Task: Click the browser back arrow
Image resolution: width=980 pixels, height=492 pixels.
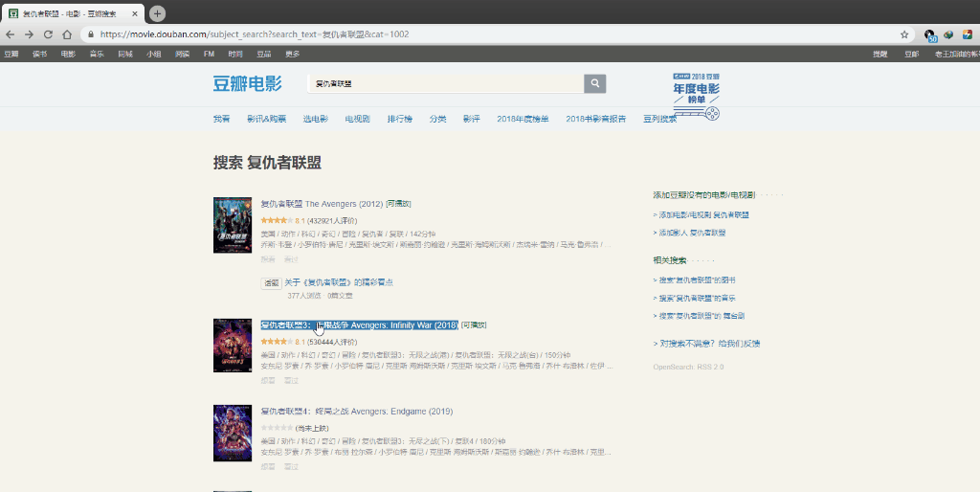Action: point(10,34)
